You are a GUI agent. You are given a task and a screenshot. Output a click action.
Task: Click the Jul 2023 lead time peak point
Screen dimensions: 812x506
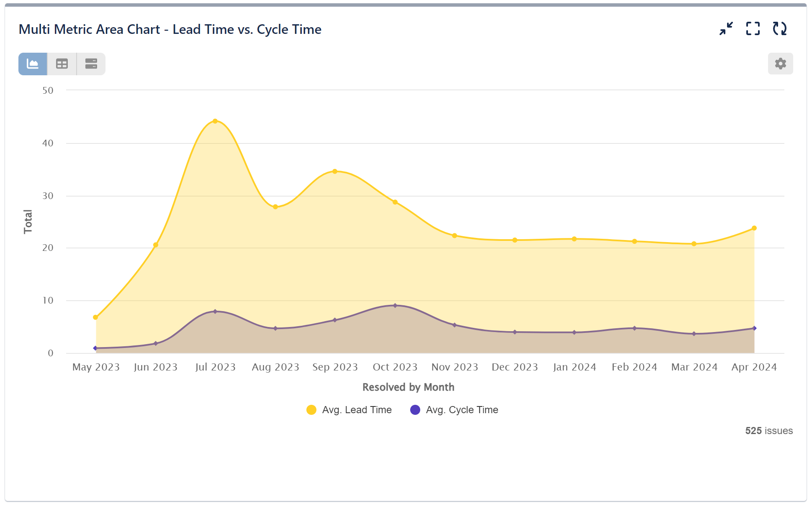tap(215, 121)
